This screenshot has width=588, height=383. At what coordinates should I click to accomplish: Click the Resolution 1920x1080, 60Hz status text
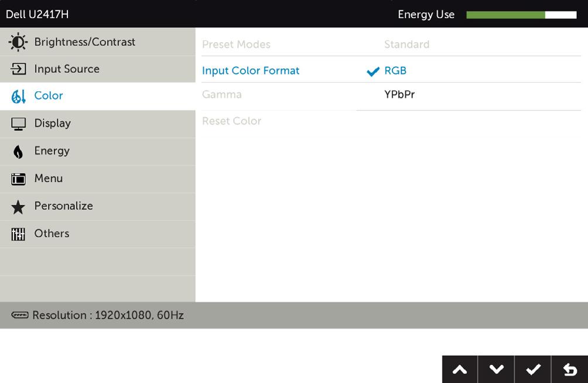[x=108, y=315]
